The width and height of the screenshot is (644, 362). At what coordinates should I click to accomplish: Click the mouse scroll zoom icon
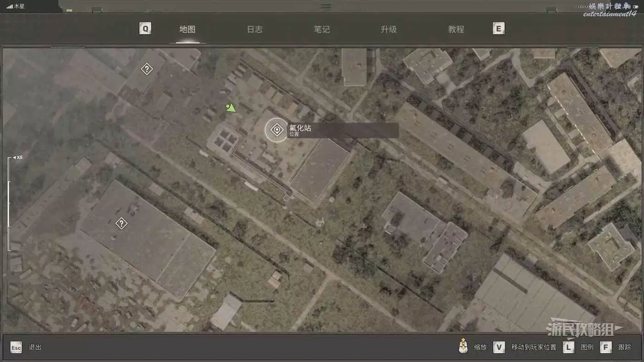coord(463,346)
